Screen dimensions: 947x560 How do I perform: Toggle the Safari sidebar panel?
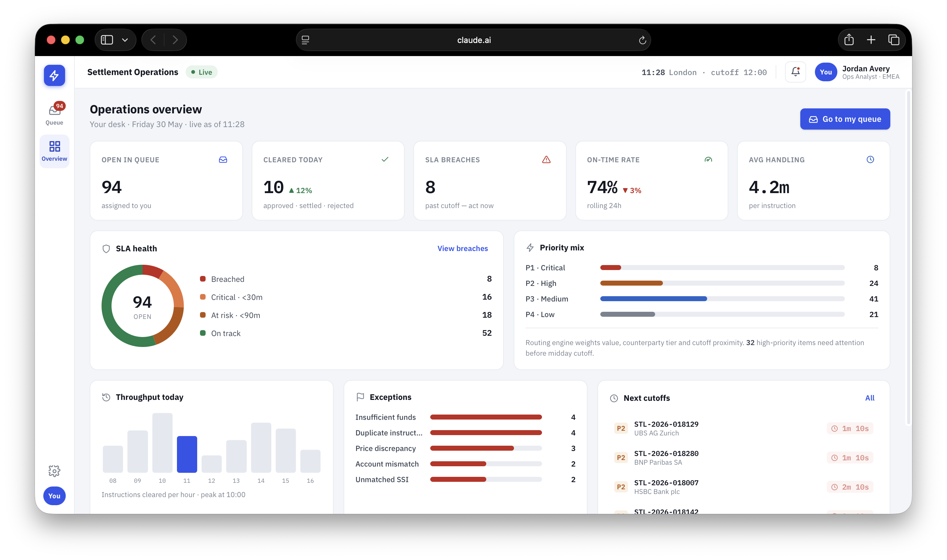pyautogui.click(x=107, y=40)
